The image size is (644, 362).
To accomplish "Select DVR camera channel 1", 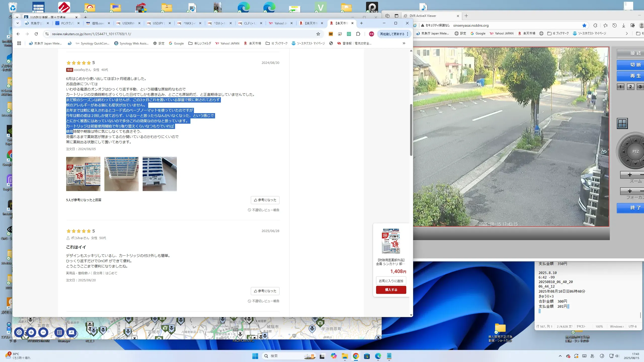I will 620,87.
